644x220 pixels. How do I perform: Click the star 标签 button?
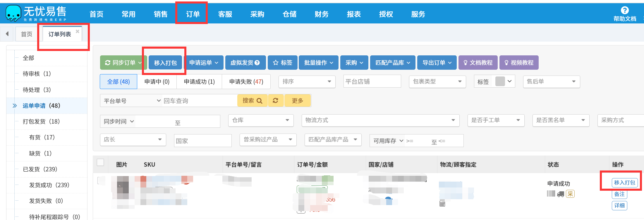tap(283, 63)
